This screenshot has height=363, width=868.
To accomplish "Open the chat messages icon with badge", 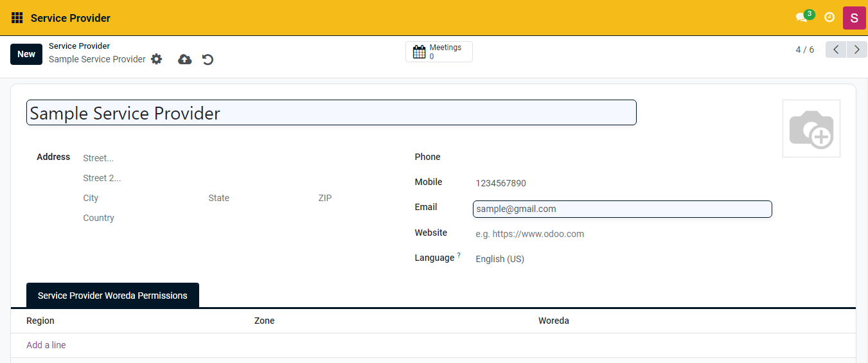I will [802, 17].
